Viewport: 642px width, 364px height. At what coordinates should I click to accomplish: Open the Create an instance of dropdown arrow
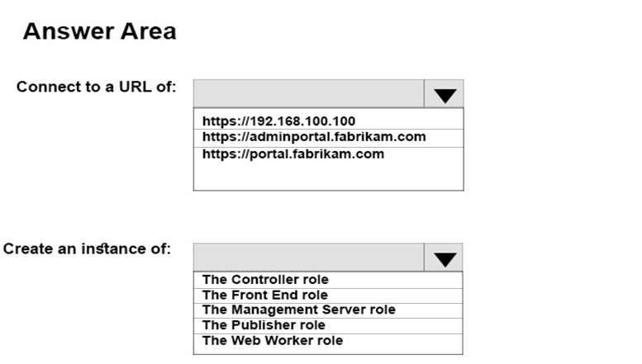click(444, 258)
